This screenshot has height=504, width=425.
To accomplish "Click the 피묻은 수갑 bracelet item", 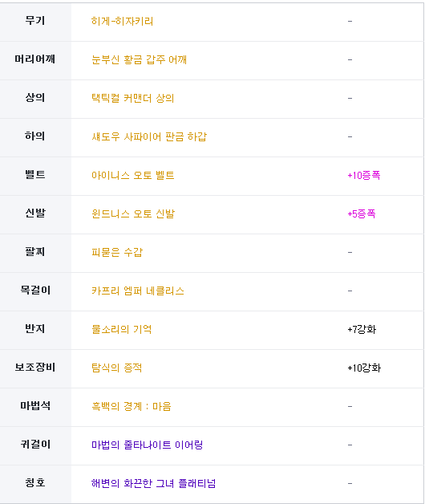I will point(117,253).
